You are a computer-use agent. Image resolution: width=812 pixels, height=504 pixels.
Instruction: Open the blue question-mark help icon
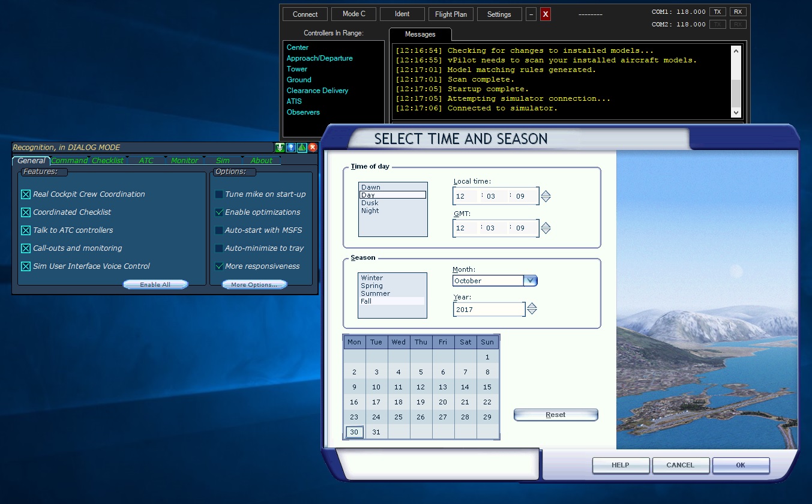[x=290, y=148]
